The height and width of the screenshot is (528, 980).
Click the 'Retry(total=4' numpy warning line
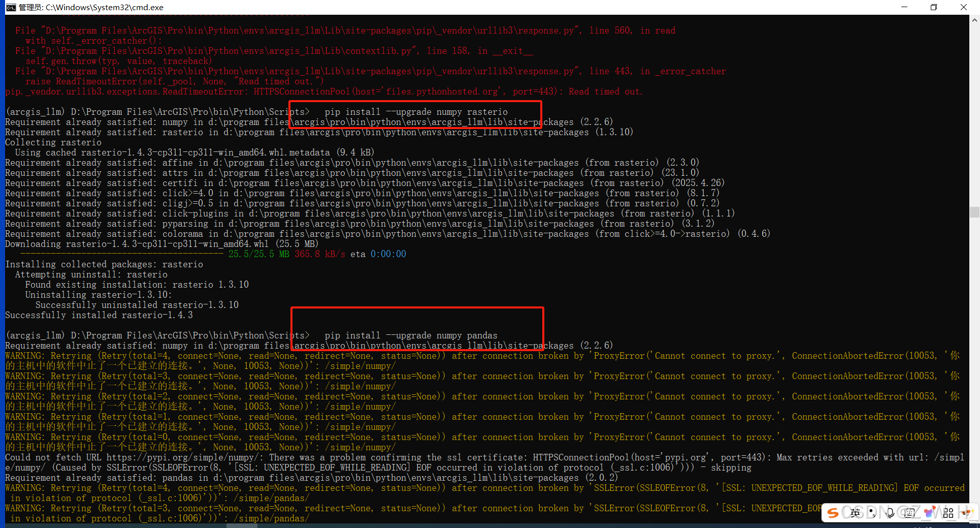[x=482, y=361]
